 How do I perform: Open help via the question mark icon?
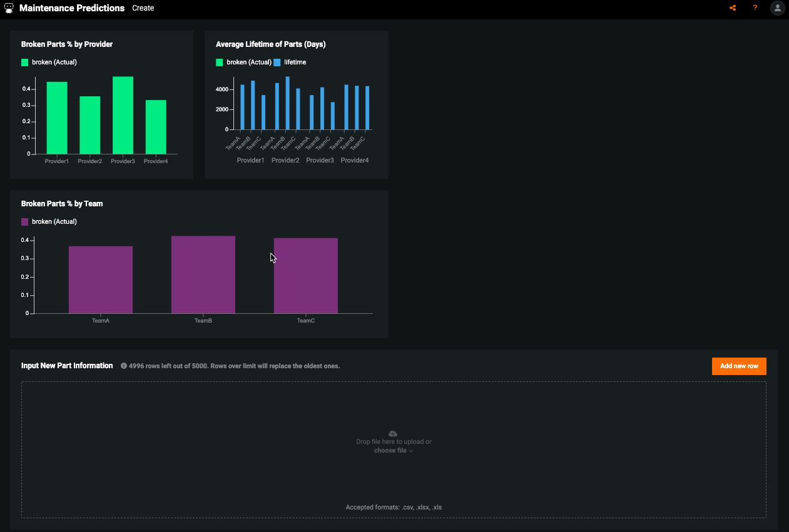click(x=755, y=8)
